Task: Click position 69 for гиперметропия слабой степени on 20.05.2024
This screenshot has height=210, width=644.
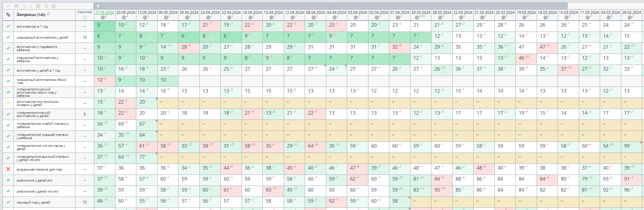Action: [x=121, y=124]
